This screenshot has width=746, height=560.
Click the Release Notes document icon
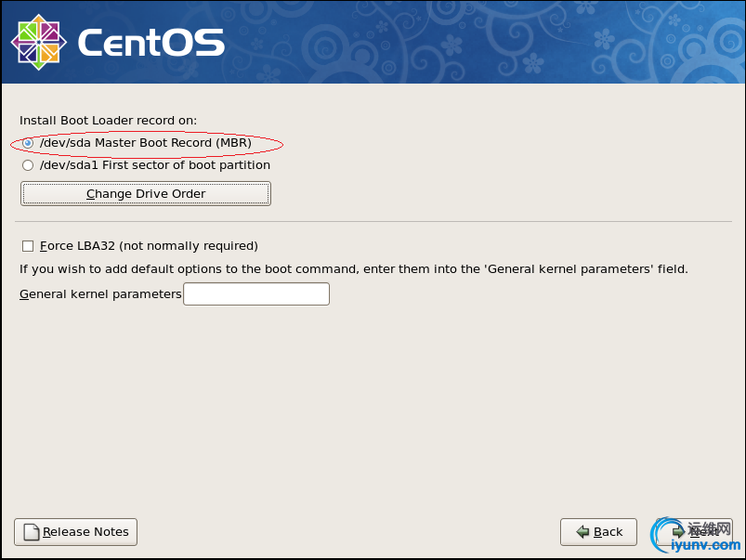[x=31, y=532]
